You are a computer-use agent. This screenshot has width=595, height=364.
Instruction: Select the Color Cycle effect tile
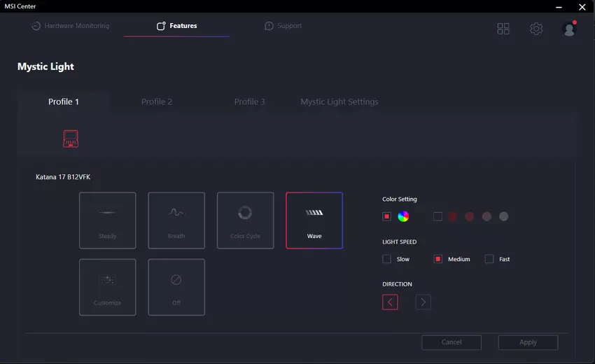[245, 220]
